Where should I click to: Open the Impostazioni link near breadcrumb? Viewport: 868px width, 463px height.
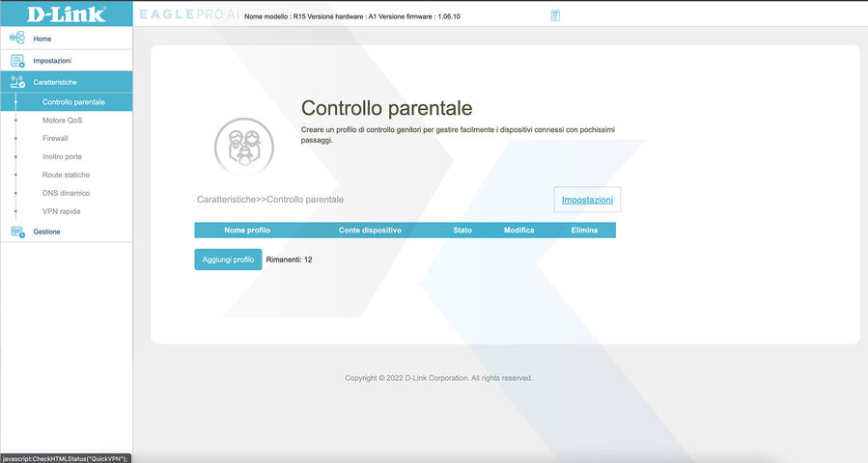point(587,200)
